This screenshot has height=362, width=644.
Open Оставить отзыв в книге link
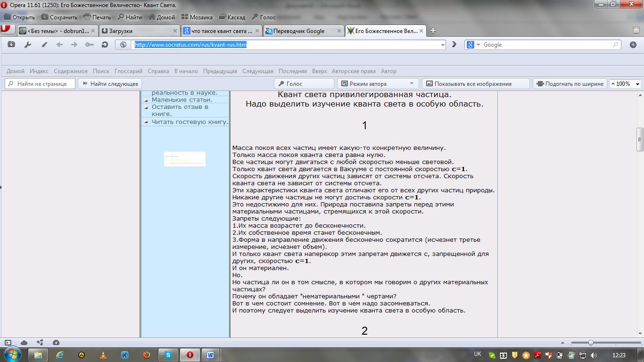(x=180, y=110)
